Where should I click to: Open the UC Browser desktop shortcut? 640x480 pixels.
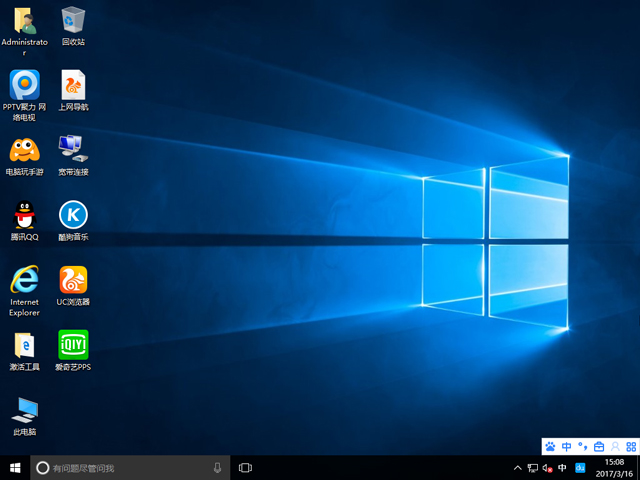tap(73, 280)
